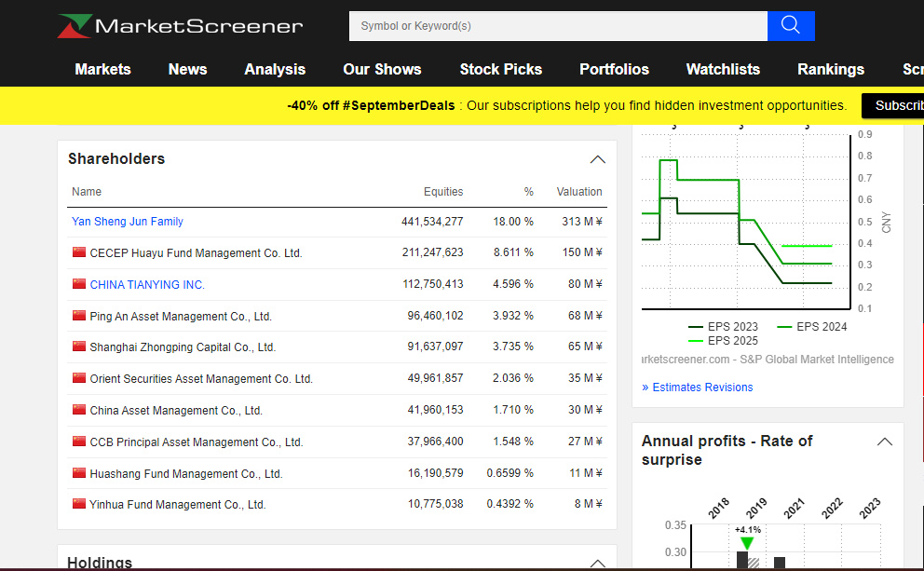Click the EPS 2023 legend entry

pos(723,326)
